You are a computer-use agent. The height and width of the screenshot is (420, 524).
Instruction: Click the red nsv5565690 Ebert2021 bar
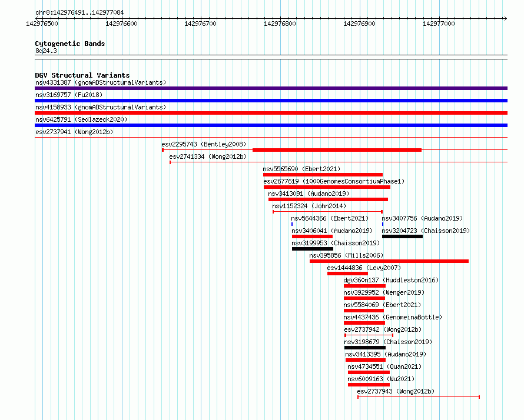point(323,175)
